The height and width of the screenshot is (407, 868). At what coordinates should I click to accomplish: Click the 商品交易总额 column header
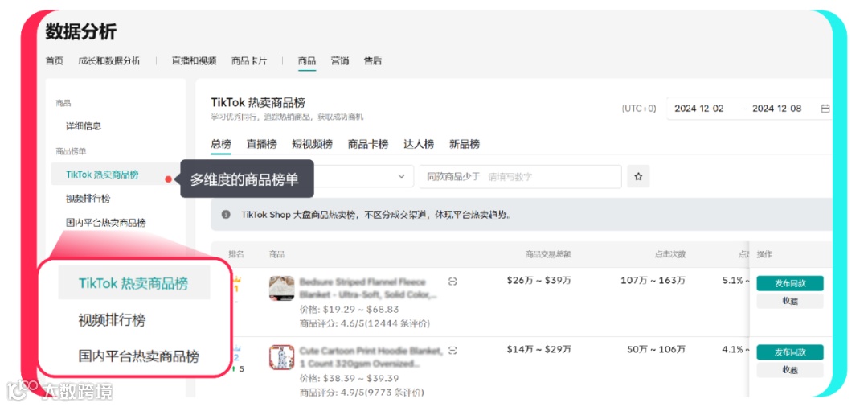(x=548, y=255)
